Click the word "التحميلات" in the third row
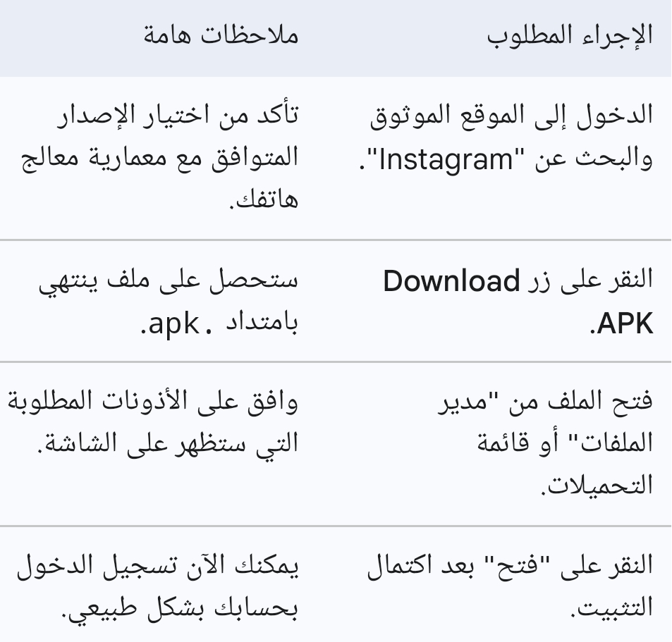 (x=611, y=485)
